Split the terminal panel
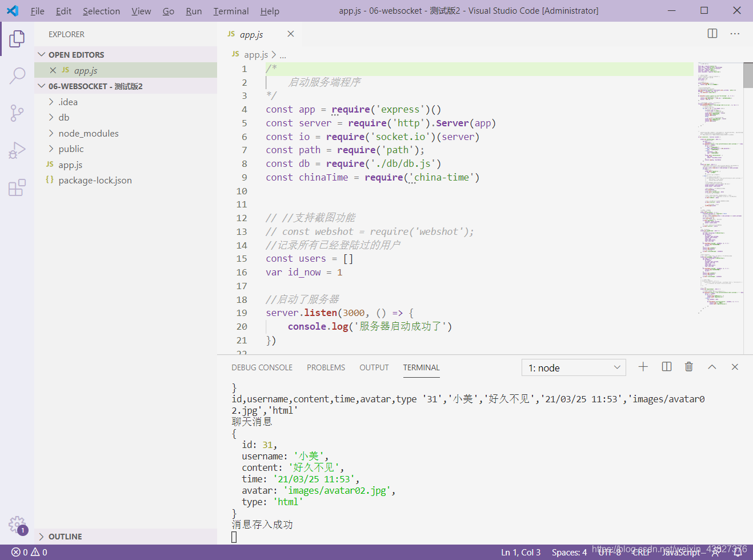The width and height of the screenshot is (753, 560). (666, 367)
